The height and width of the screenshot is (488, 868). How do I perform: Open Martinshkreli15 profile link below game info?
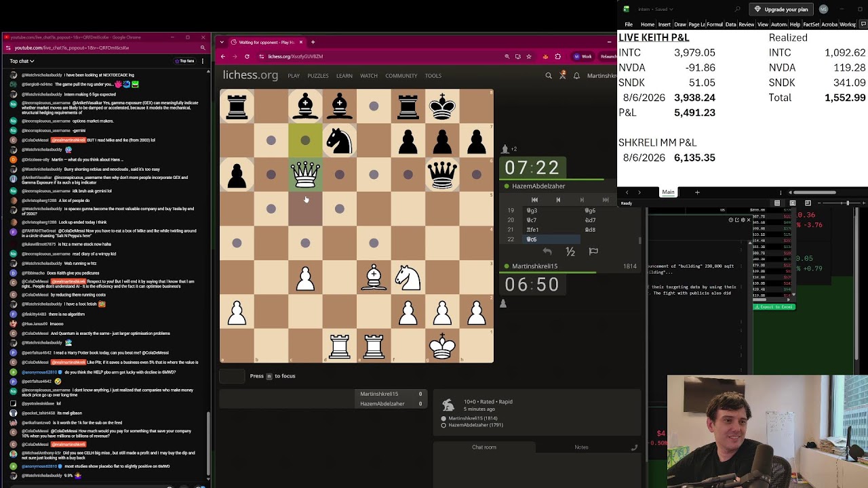[x=473, y=418]
